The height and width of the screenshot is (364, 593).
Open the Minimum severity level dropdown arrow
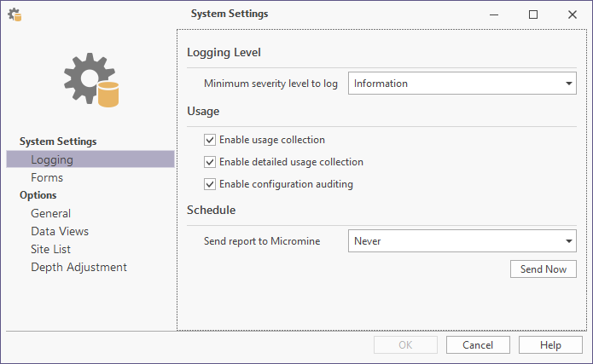tap(568, 84)
